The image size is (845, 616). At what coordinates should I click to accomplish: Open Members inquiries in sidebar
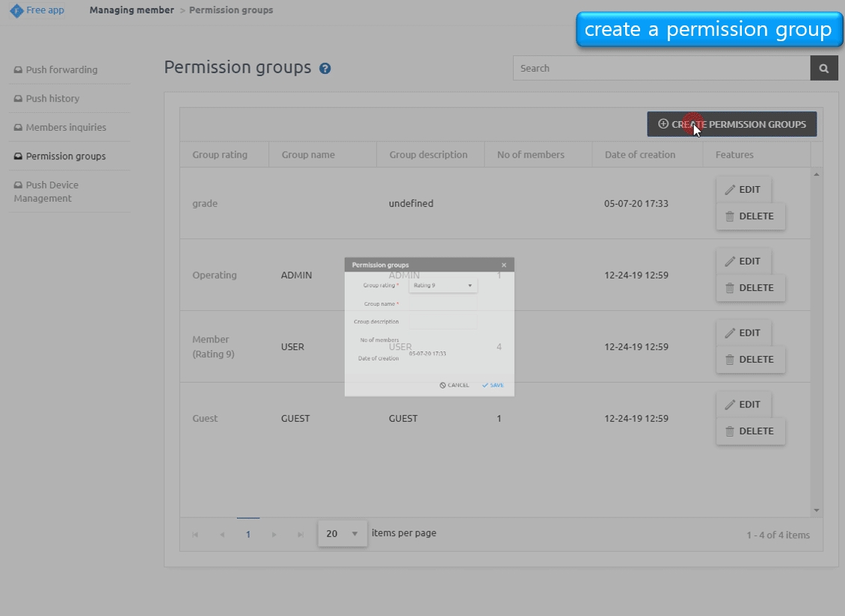pyautogui.click(x=66, y=127)
